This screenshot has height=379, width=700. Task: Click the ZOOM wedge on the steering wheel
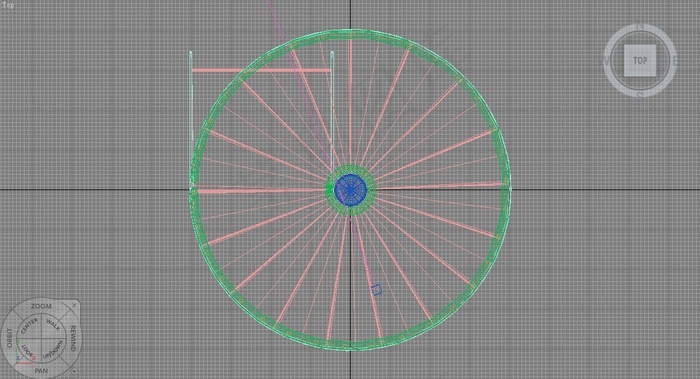click(41, 306)
